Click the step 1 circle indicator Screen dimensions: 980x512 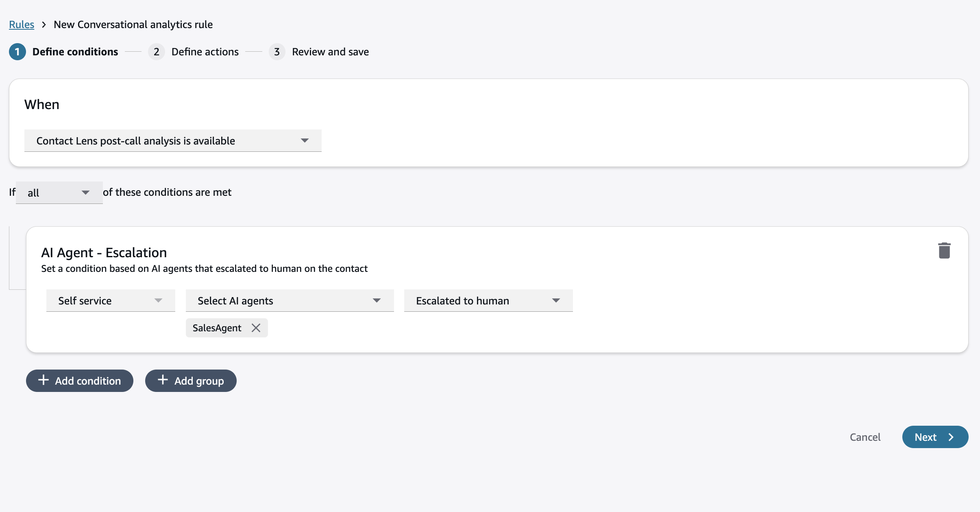(17, 52)
